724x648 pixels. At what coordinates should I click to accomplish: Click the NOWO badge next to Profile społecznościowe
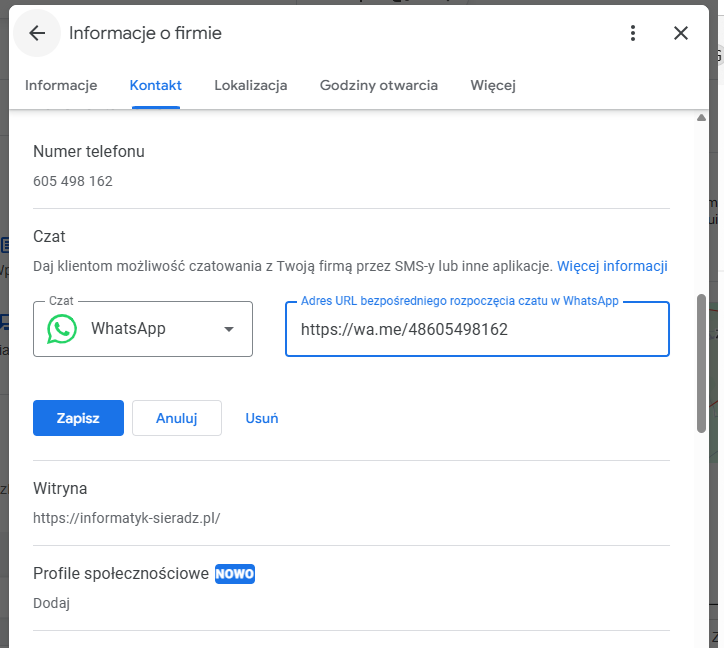235,574
